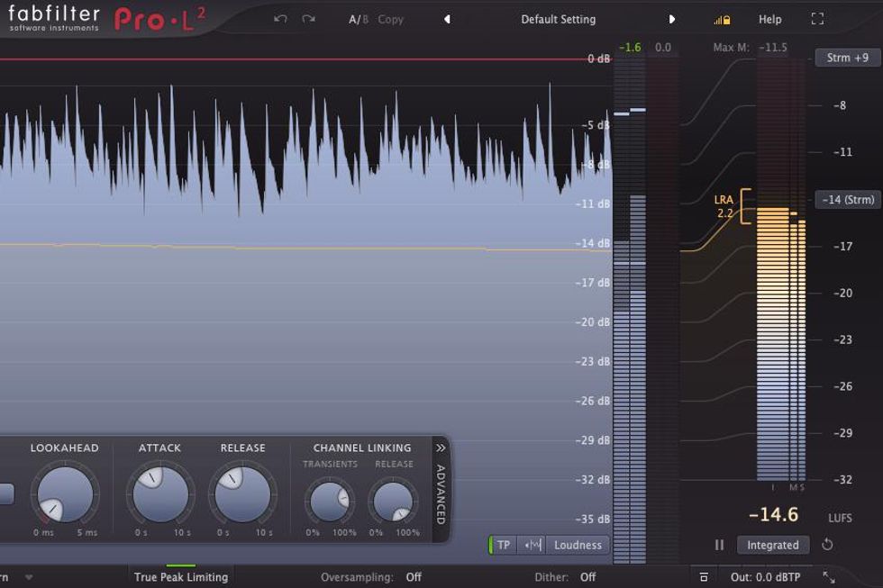883x588 pixels.
Task: Click the Undo arrow icon
Action: [280, 19]
